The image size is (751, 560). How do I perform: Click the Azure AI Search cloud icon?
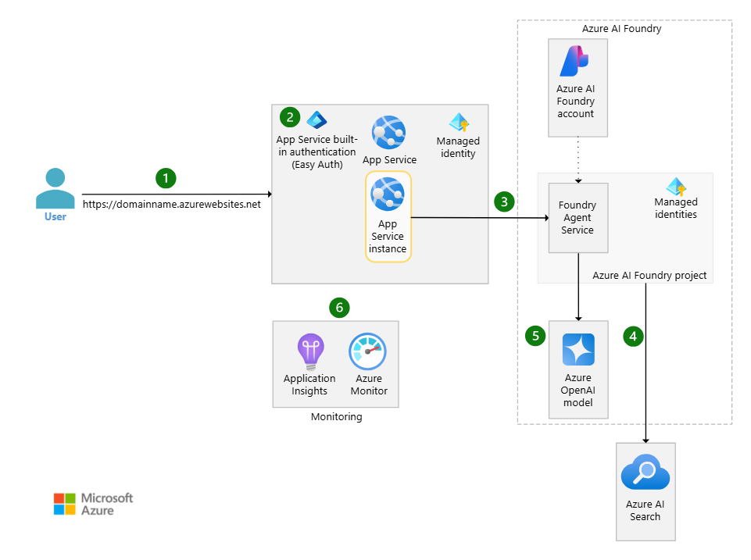[x=646, y=472]
